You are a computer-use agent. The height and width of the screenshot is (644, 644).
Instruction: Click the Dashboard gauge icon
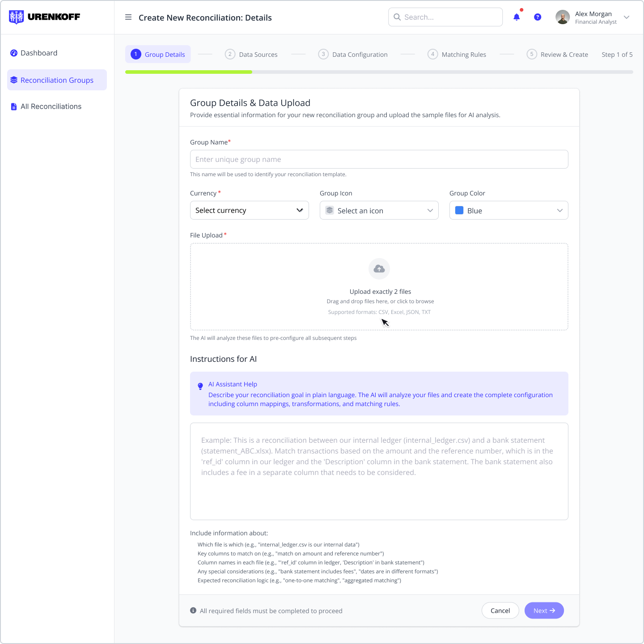coord(14,53)
